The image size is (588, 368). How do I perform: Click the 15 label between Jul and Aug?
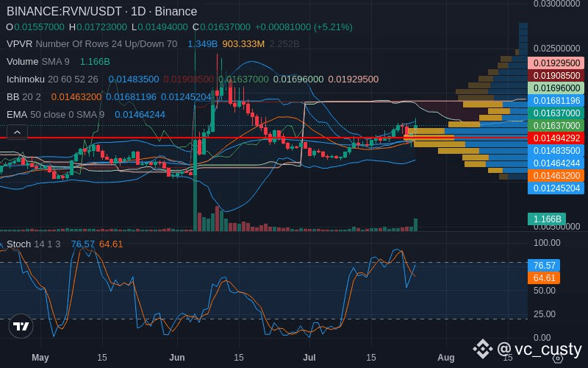(x=371, y=358)
